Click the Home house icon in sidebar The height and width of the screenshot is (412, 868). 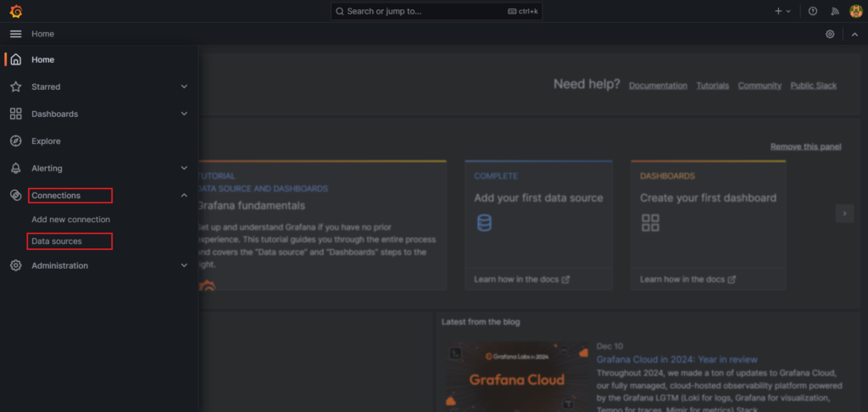click(x=16, y=59)
